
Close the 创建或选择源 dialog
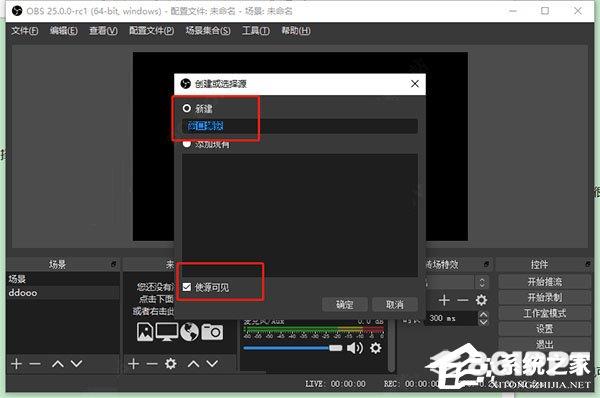[x=415, y=84]
